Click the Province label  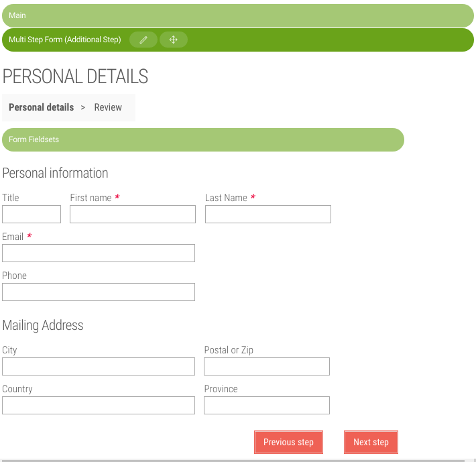coord(221,389)
